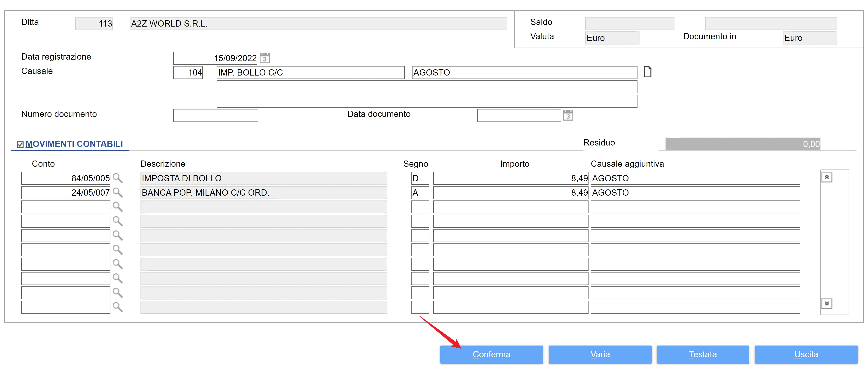Focus the causale code field 104
The image size is (868, 388).
click(x=188, y=73)
